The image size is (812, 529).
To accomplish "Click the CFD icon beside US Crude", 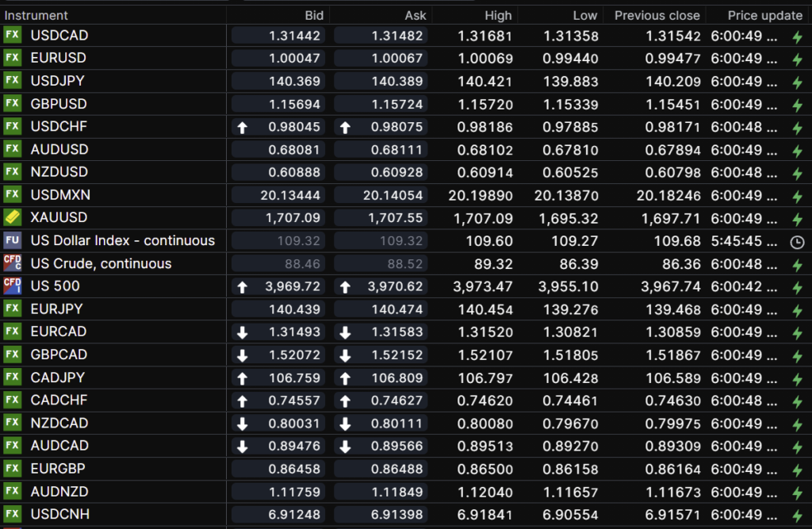I will pyautogui.click(x=12, y=263).
